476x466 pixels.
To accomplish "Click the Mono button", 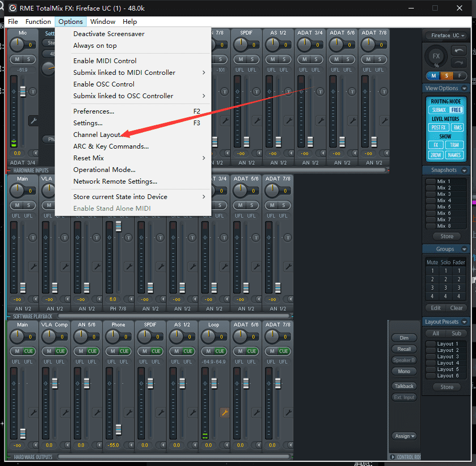I will click(404, 372).
